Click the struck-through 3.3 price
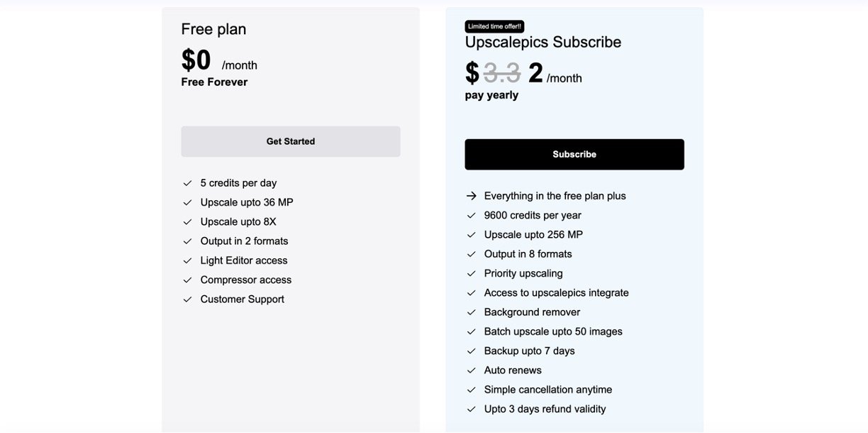Screen dimensions: 868x433 pos(502,72)
